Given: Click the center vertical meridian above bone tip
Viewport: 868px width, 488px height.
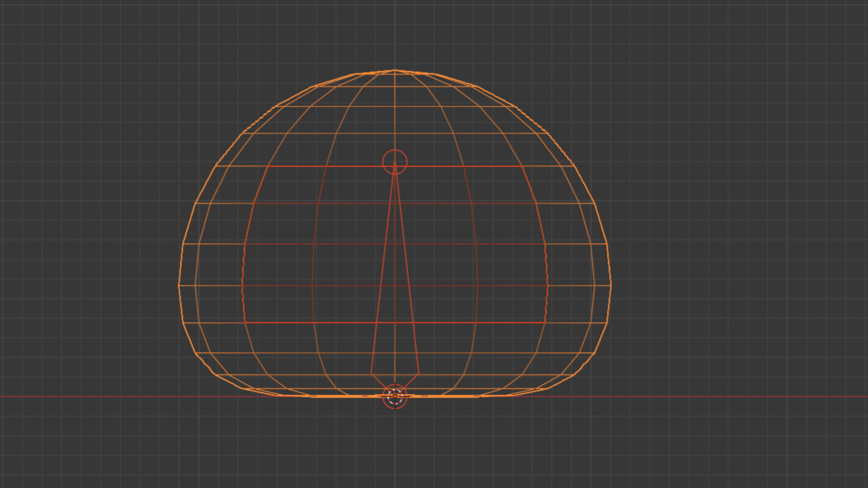Looking at the screenshot, I should (x=395, y=108).
